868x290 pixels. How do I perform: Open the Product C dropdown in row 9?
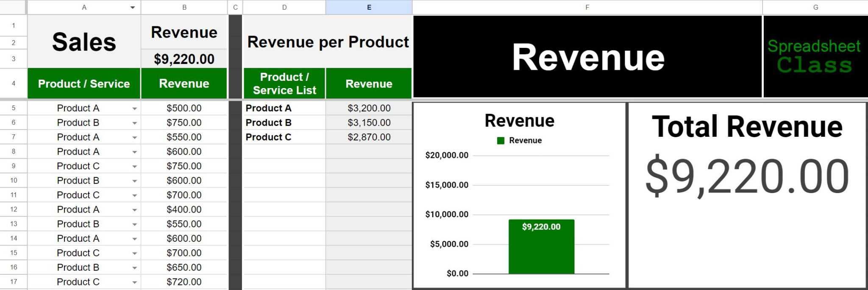[134, 167]
